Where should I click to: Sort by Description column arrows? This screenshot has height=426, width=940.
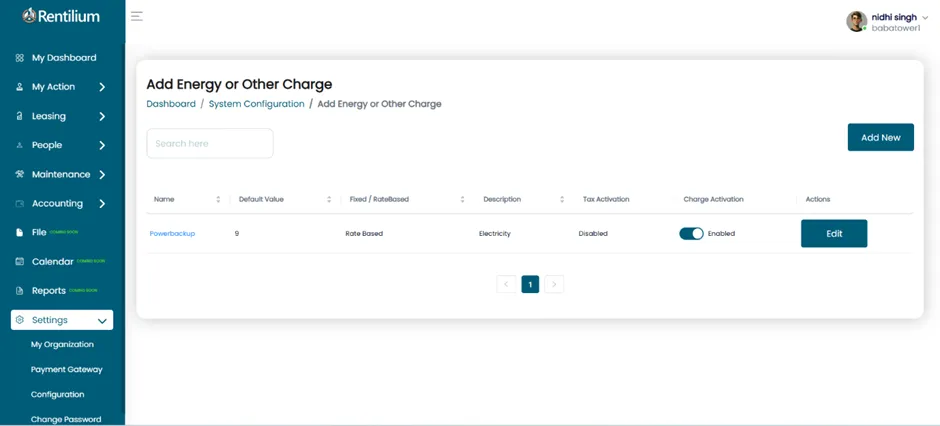coord(562,200)
